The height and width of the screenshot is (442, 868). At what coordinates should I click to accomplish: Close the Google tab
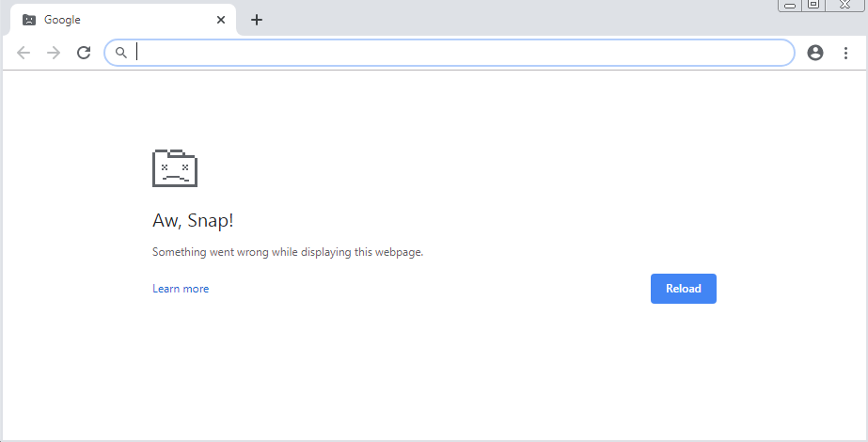click(221, 20)
